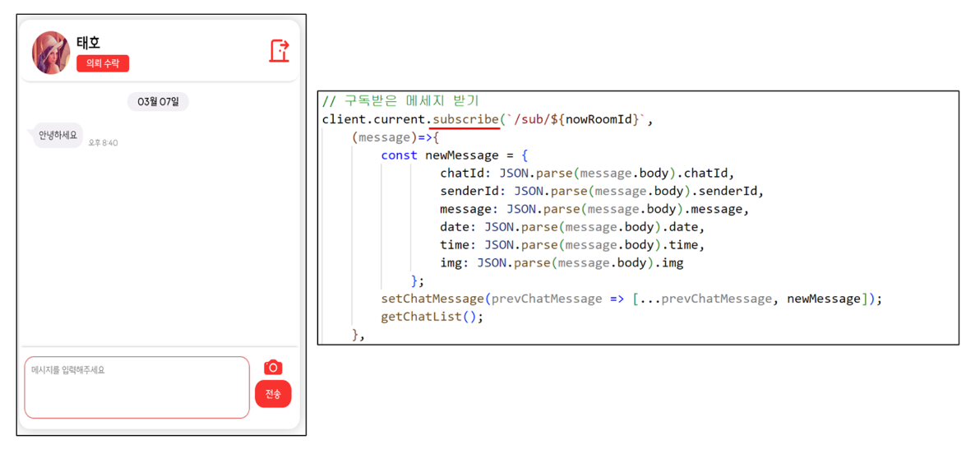Select the 안녕하세요 chat bubble
Image resolution: width=980 pixels, height=454 pixels.
point(58,135)
